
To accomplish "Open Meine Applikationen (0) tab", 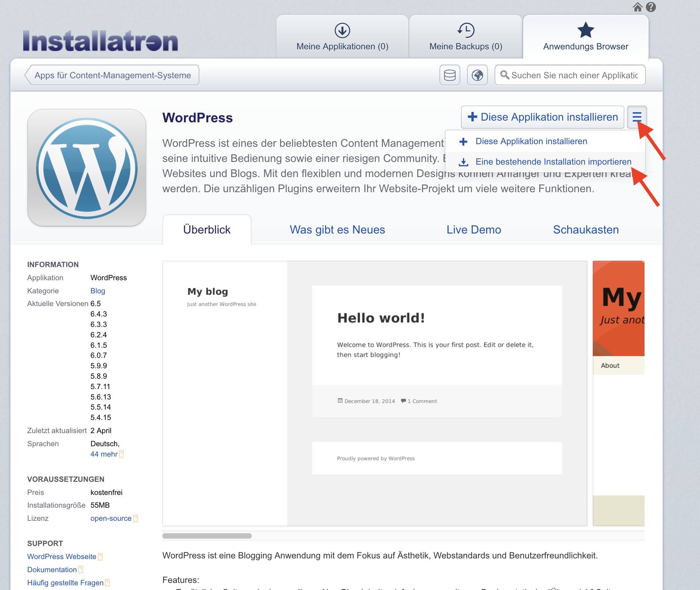I will point(342,37).
